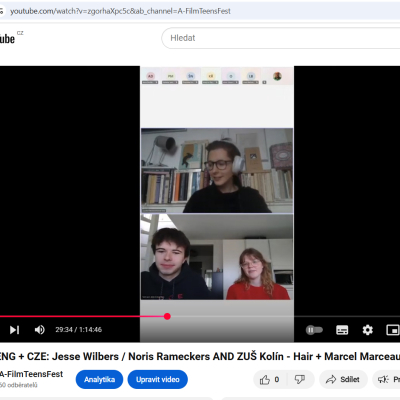Share the video via Sdílet button
The height and width of the screenshot is (400, 400).
[343, 379]
